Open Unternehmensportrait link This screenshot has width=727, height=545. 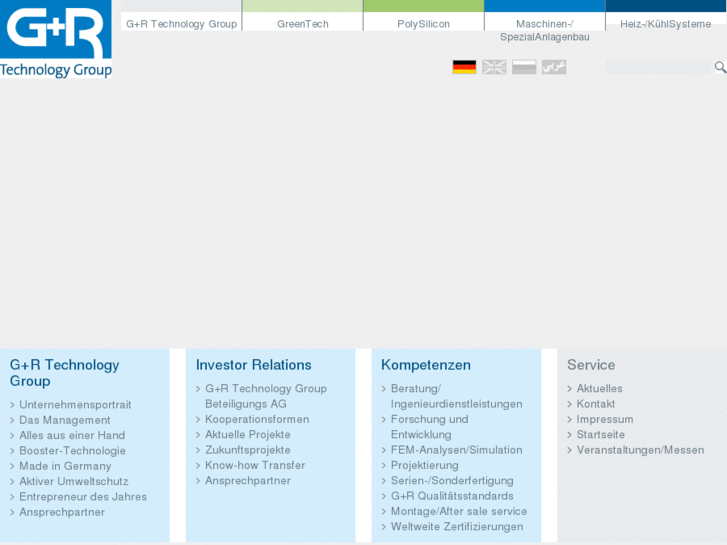point(75,404)
